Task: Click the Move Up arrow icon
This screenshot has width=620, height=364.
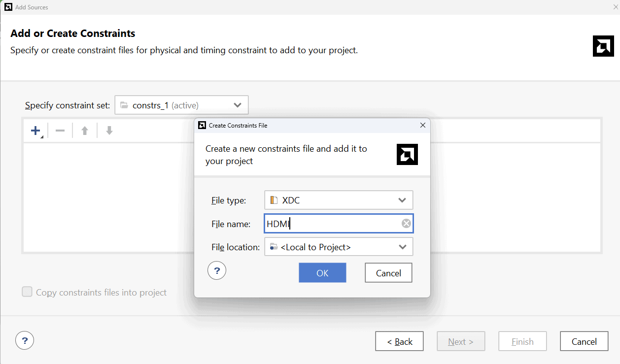Action: pyautogui.click(x=85, y=131)
